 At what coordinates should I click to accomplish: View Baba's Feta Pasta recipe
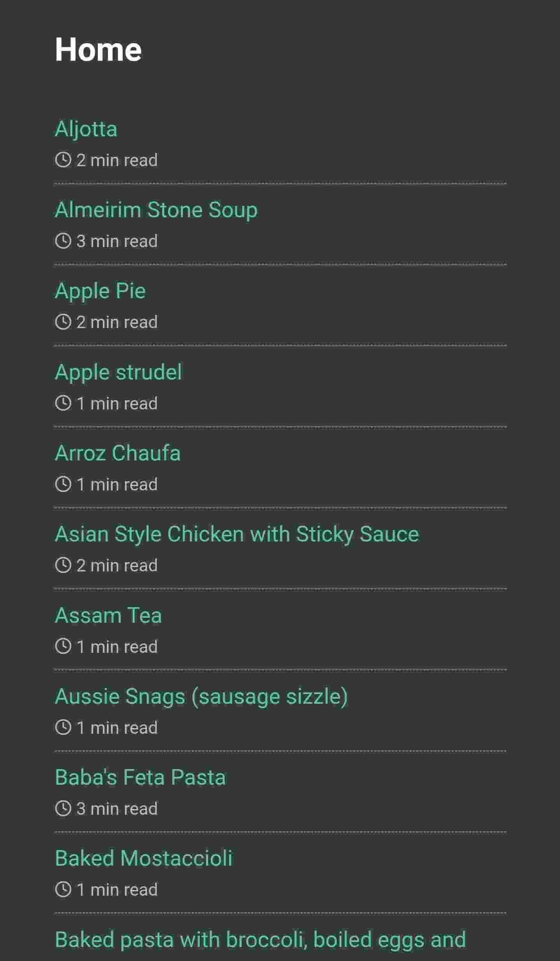pos(140,777)
